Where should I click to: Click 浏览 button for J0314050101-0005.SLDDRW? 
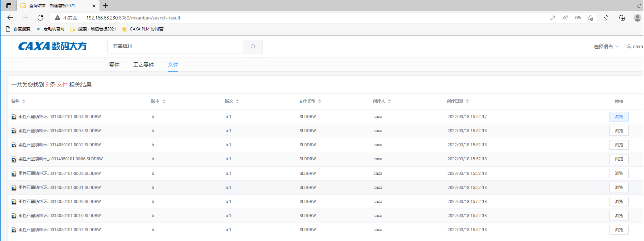619,131
